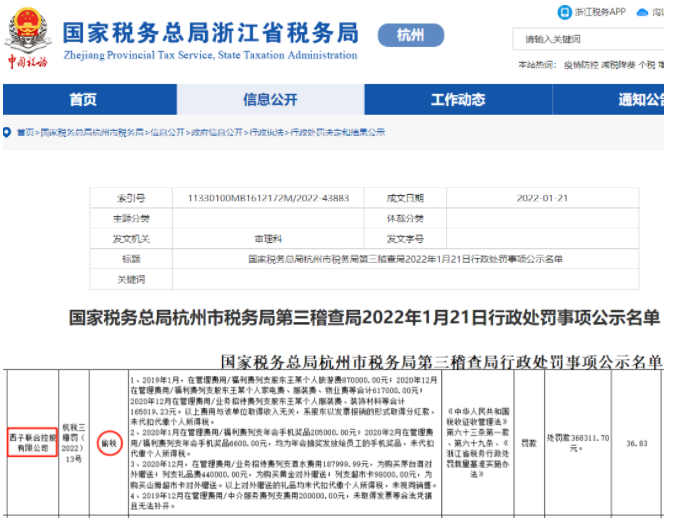
Task: Click the 主题分类 label cell
Action: [131, 219]
